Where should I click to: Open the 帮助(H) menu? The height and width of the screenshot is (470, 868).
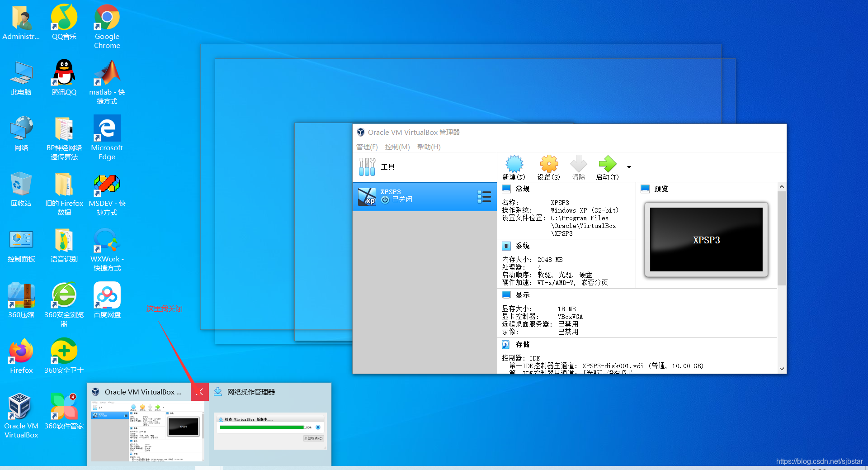pyautogui.click(x=429, y=147)
